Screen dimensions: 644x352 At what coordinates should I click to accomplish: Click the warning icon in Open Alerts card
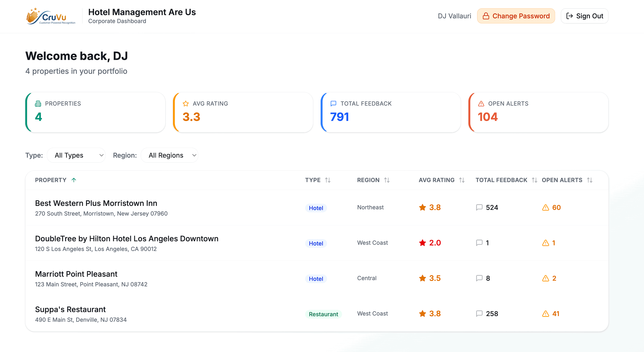point(481,103)
